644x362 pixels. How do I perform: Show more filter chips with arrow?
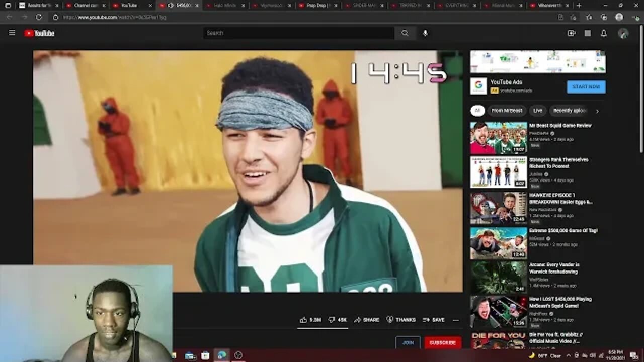click(598, 111)
